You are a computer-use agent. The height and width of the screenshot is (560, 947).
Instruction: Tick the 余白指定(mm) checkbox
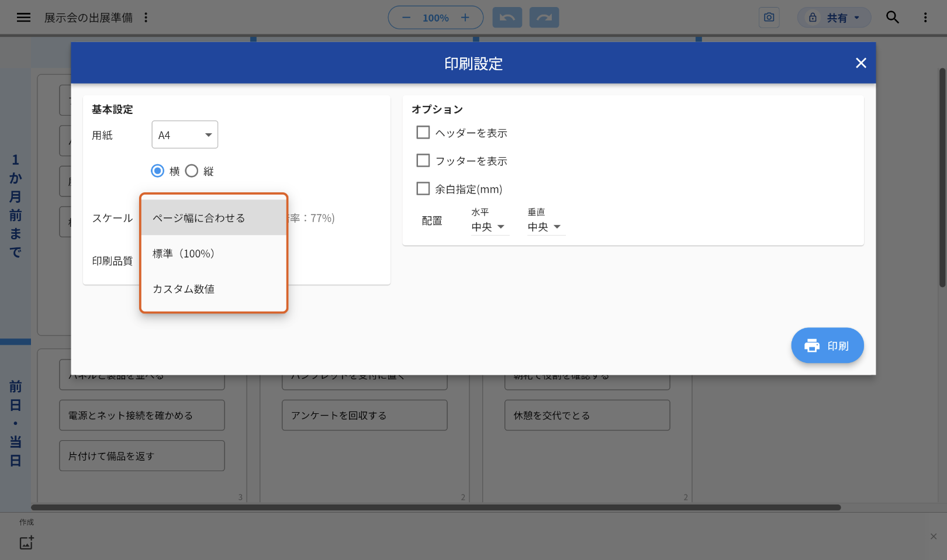tap(423, 189)
